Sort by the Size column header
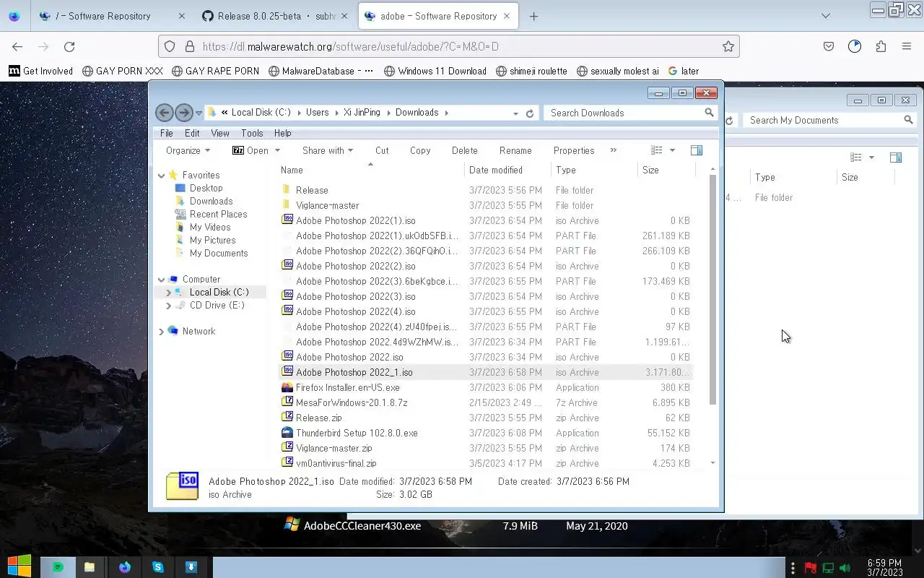Screen dimensions: 924x578 point(666,170)
